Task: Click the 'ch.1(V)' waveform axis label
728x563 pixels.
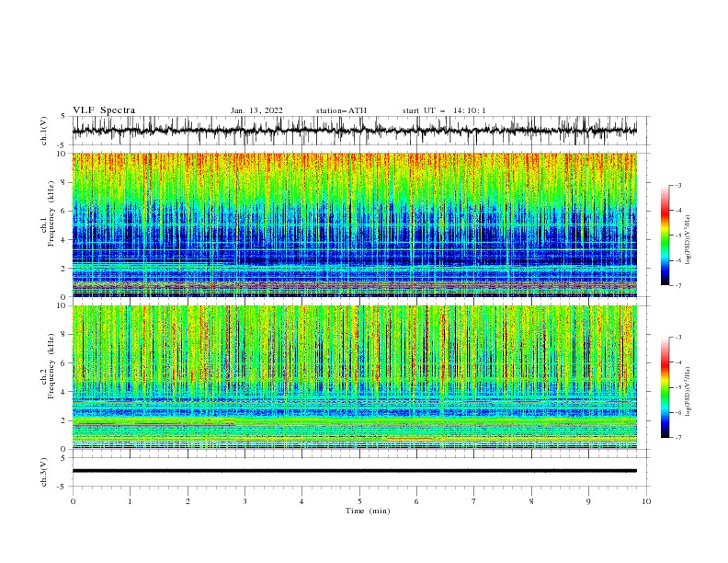Action: tap(44, 131)
